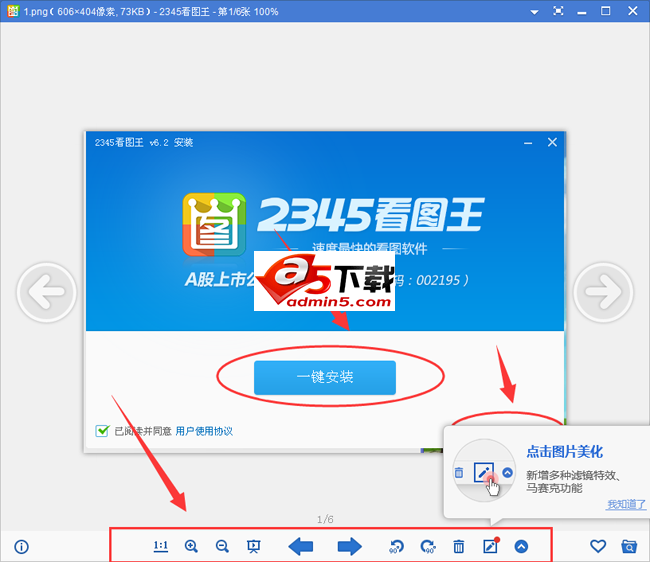
Task: Zoom in with magnifier plus icon
Action: (x=191, y=546)
